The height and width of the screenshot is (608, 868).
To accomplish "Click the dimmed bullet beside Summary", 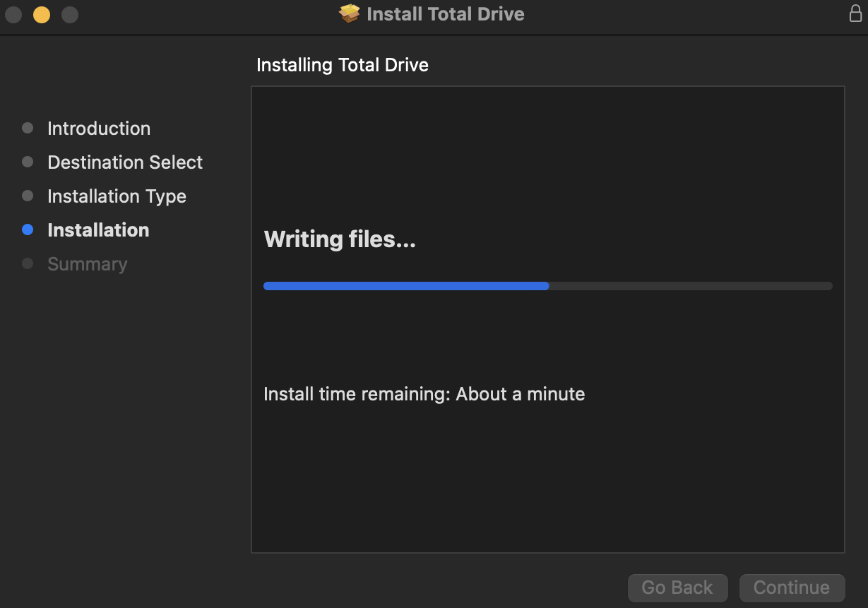I will 28,263.
